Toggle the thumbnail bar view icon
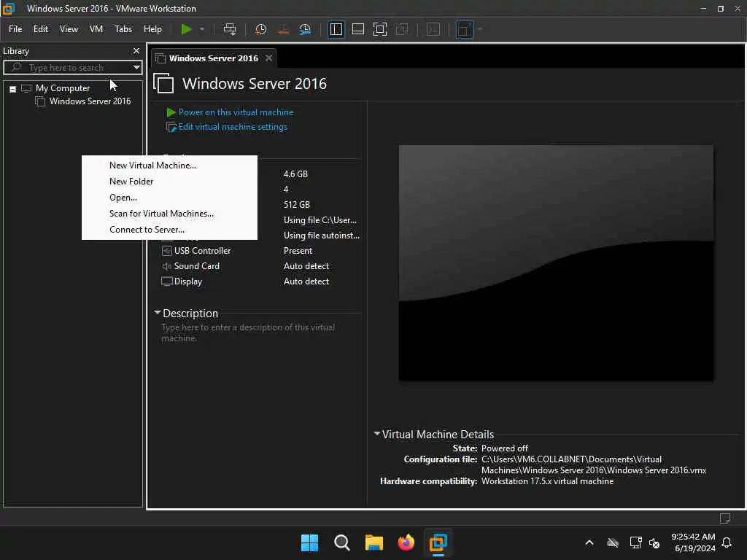 click(x=357, y=29)
